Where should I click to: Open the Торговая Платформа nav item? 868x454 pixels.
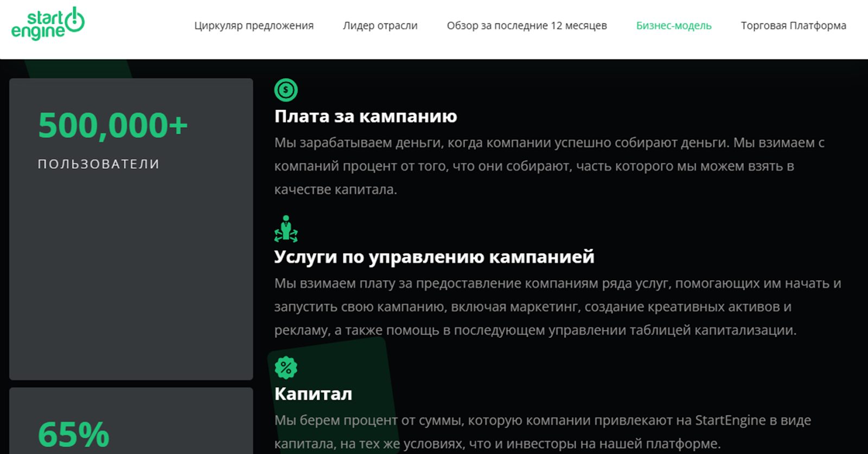pyautogui.click(x=794, y=26)
